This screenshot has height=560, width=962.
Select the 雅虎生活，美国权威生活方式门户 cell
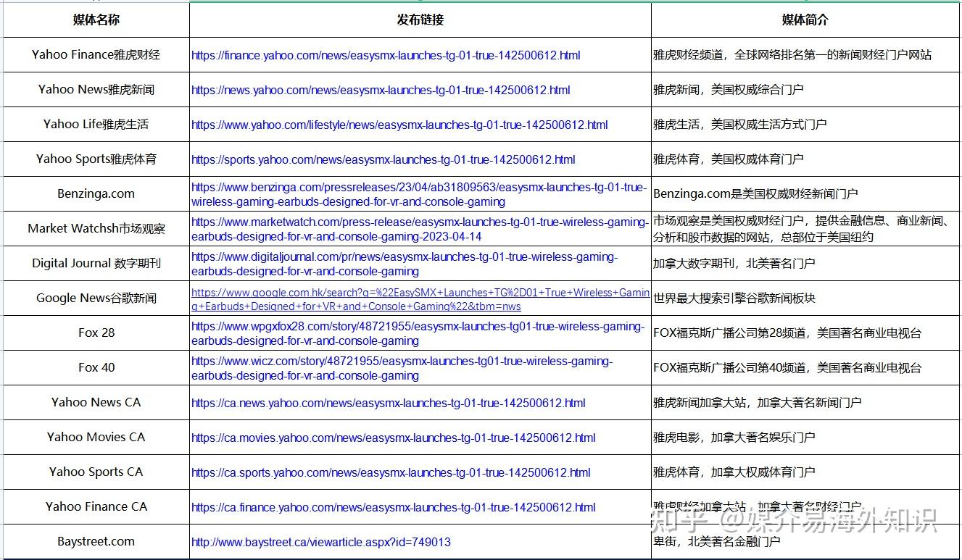tap(805, 124)
